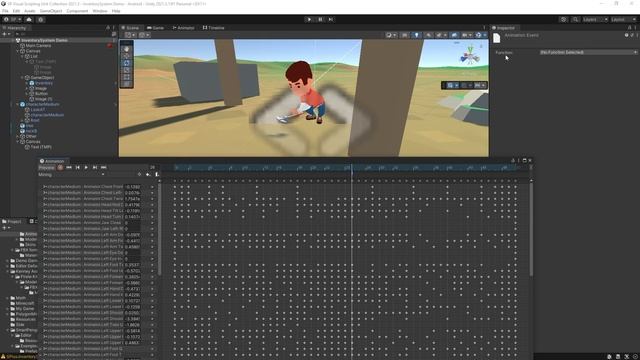Open the Gizmos dropdown
Screen dimensions: 640x360
480,35
